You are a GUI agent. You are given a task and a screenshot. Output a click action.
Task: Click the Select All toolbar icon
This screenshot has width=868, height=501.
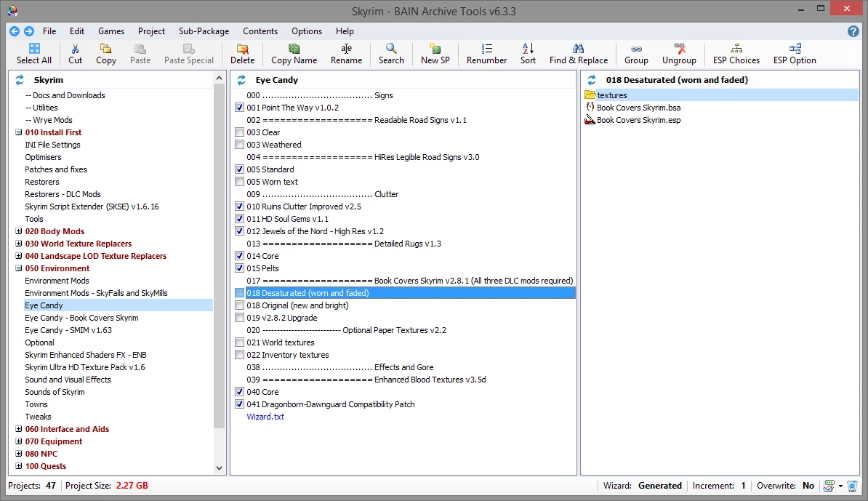click(34, 49)
